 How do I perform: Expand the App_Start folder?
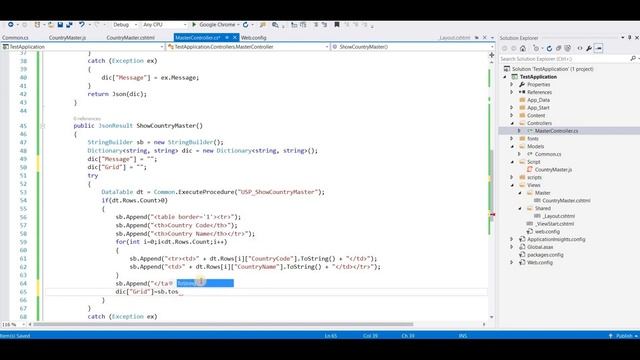pyautogui.click(x=512, y=108)
